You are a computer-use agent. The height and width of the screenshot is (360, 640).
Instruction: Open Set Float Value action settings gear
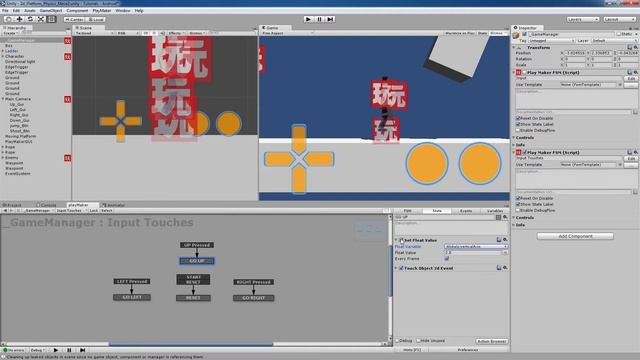(x=505, y=240)
